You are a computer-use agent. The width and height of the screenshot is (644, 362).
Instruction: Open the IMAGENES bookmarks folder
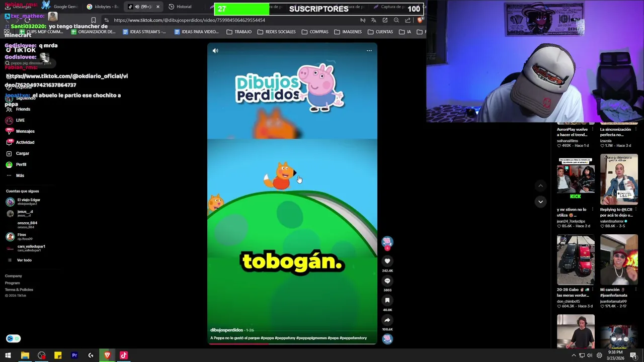348,32
